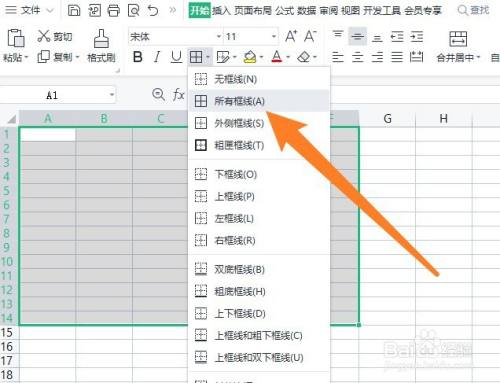Viewport: 500px width, 383px height.
Task: Increase font size with A+ icon
Action: pos(291,36)
